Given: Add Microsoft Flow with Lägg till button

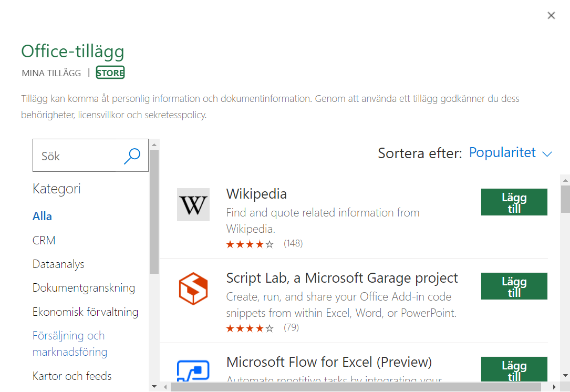Looking at the screenshot, I should 514,369.
